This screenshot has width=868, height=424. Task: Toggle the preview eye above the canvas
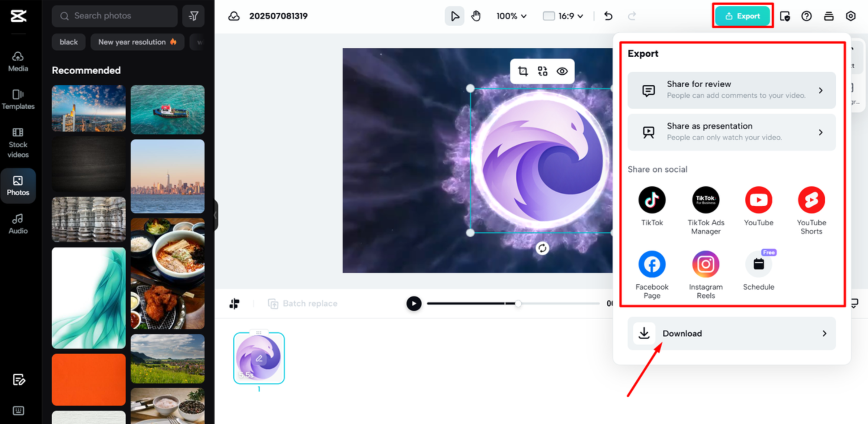tap(562, 71)
